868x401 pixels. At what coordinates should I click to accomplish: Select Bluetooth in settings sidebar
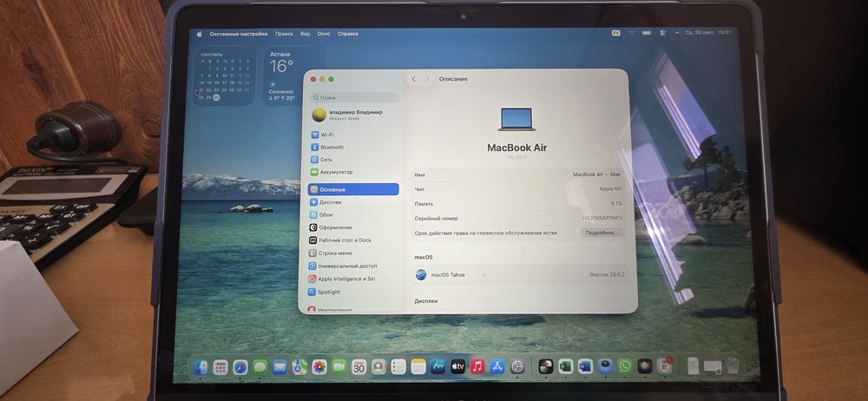click(x=354, y=148)
